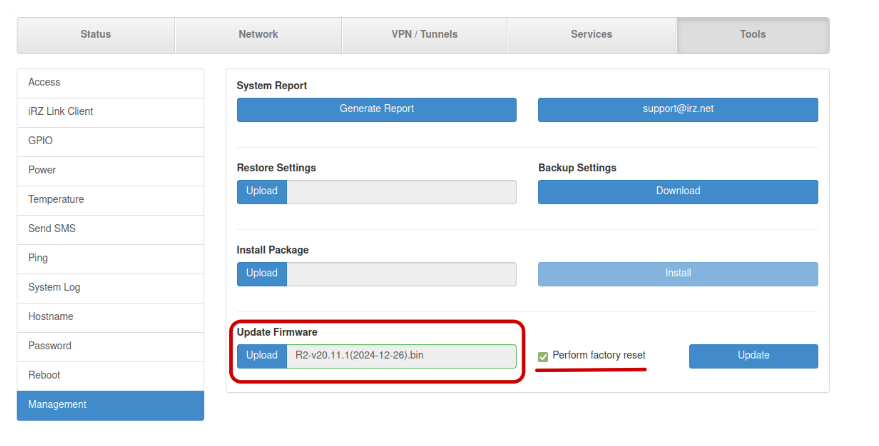Select the Services tab
This screenshot has height=446, width=879.
click(x=591, y=35)
